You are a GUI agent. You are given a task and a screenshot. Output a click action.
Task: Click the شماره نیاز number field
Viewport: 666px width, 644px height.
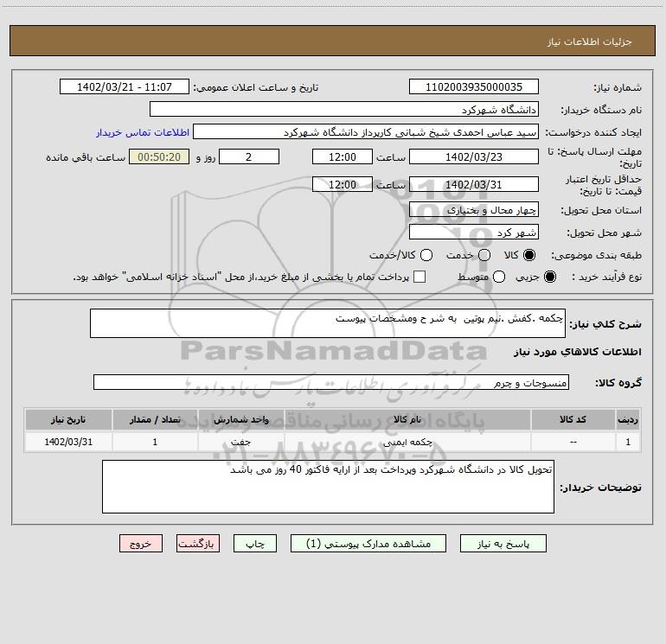[474, 86]
